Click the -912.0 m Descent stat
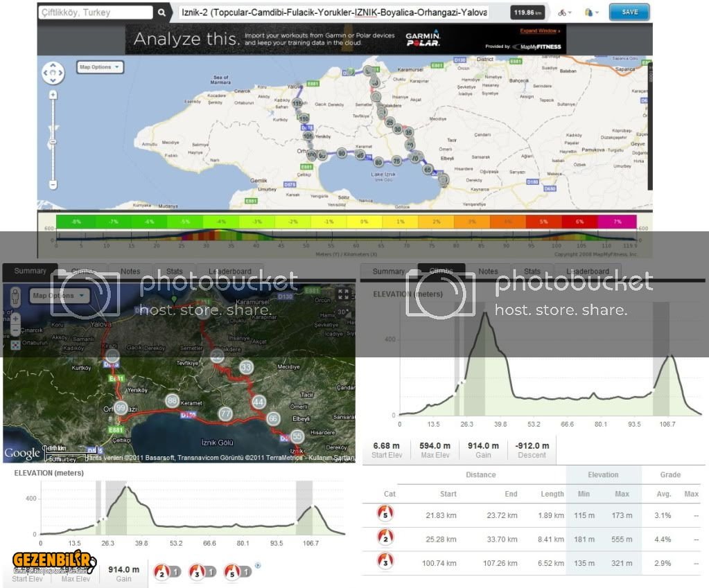This screenshot has height=588, width=709. [532, 449]
